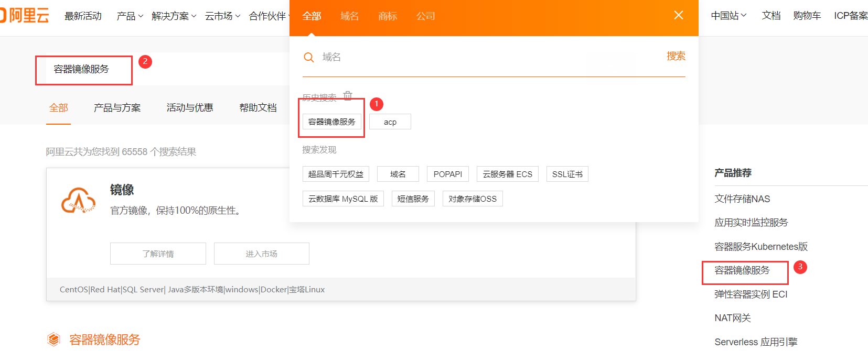This screenshot has height=351, width=868.
Task: Choose the POPAPI suggestion tag
Action: [448, 174]
